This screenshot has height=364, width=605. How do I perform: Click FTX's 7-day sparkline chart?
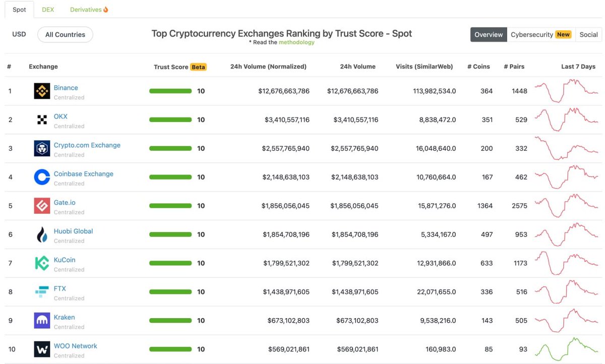point(566,292)
